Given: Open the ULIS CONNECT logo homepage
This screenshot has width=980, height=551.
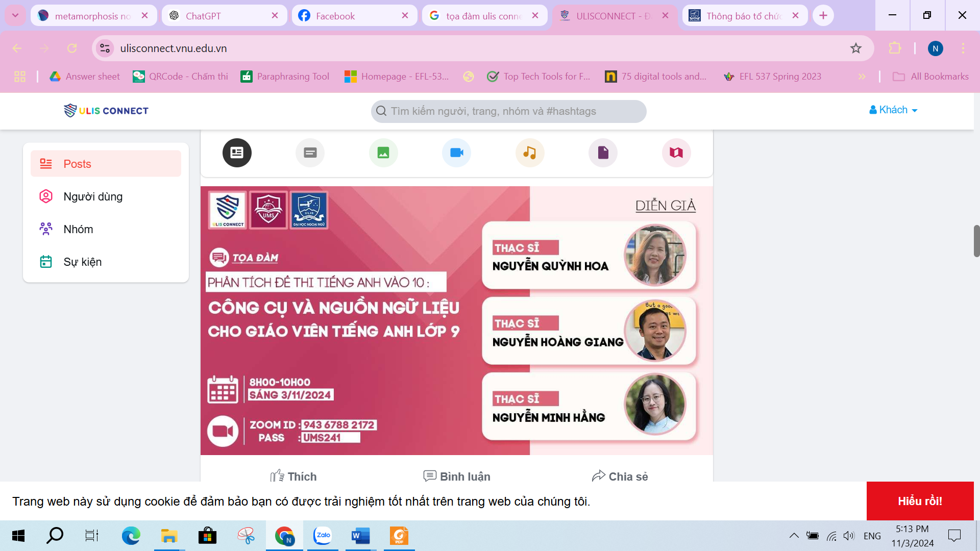Looking at the screenshot, I should pos(106,110).
